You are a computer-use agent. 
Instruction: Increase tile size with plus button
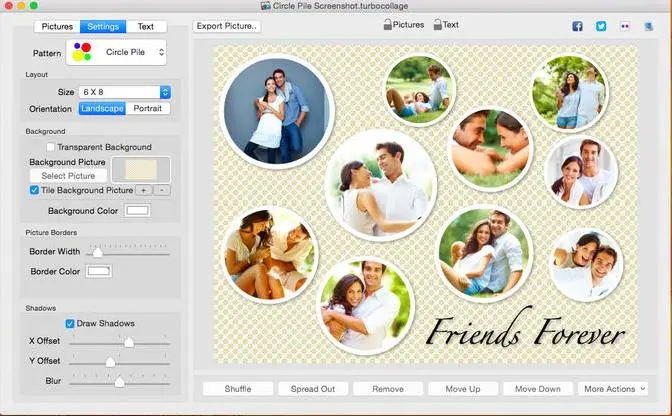143,190
